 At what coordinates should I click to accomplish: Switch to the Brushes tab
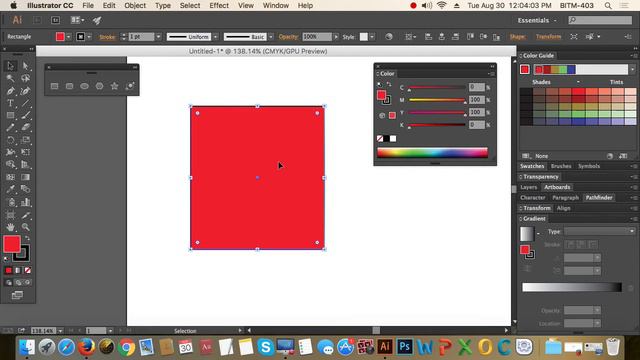click(561, 166)
